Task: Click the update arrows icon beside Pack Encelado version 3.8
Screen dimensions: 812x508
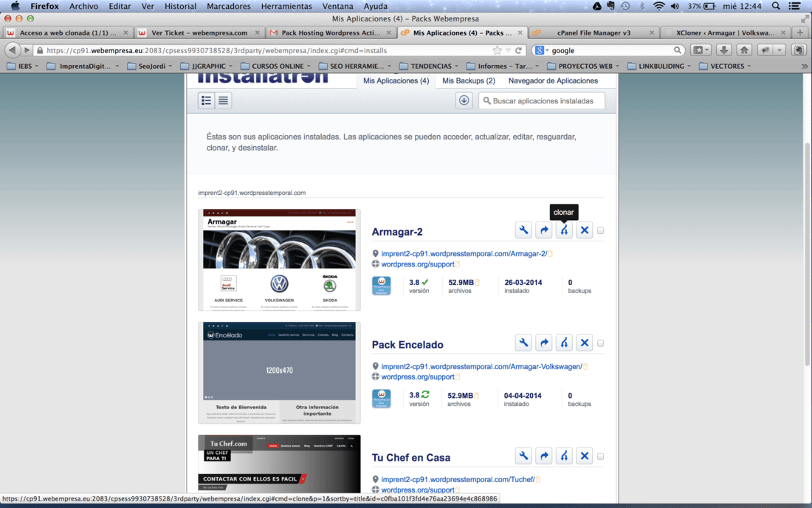Action: coord(425,394)
